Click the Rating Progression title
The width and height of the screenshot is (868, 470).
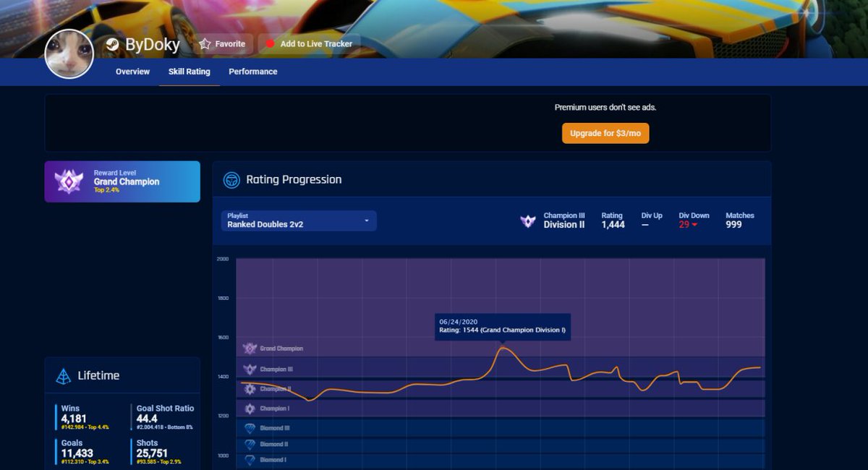click(294, 180)
